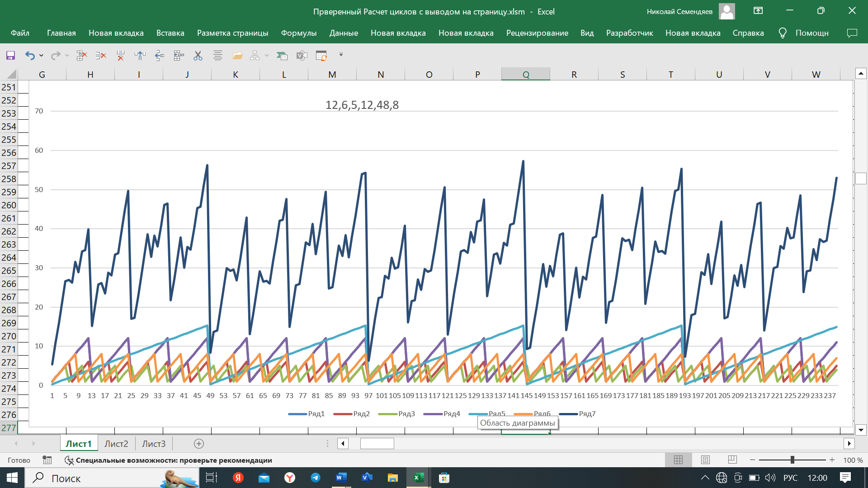Switch to the Вид tab
Screen dimensions: 868x488
587,33
